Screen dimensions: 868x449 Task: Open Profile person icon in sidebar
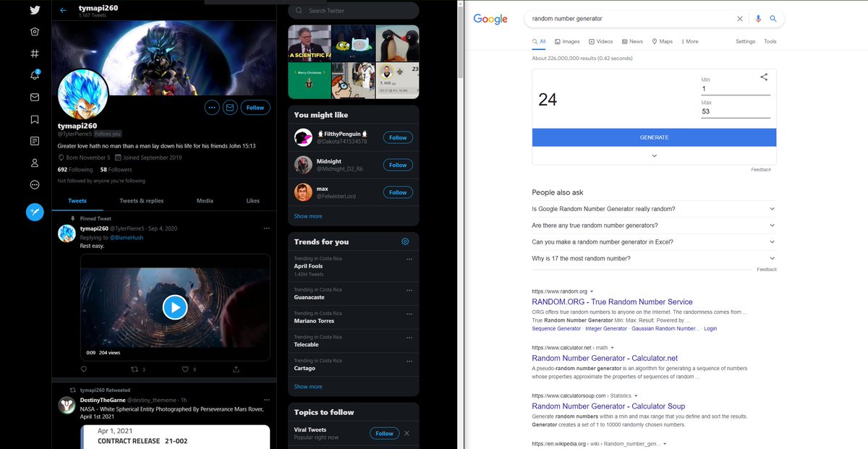click(35, 163)
